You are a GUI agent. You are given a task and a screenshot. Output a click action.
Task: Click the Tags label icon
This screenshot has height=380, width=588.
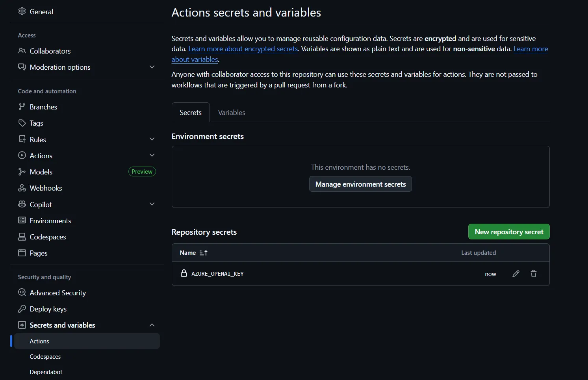coord(22,123)
